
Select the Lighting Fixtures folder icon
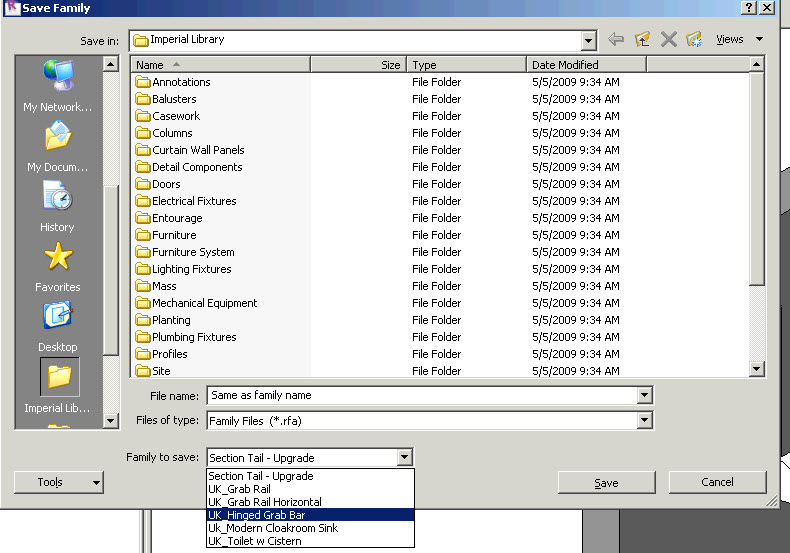tap(143, 269)
